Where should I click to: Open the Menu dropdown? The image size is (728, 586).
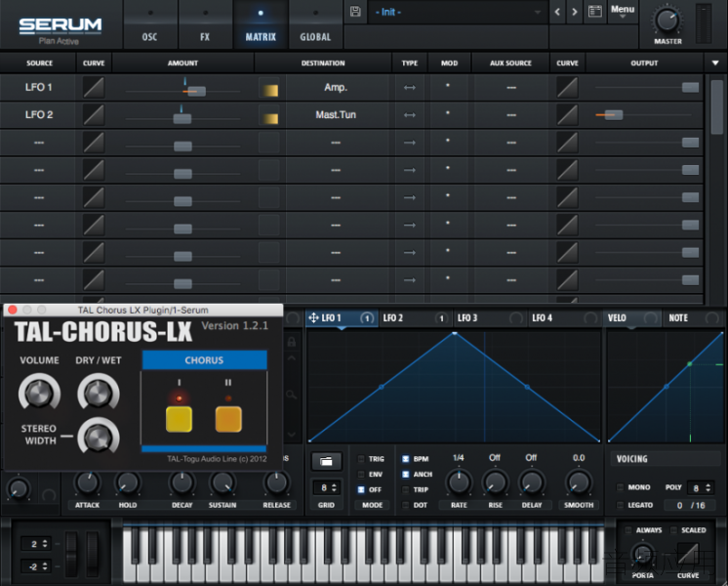click(623, 12)
